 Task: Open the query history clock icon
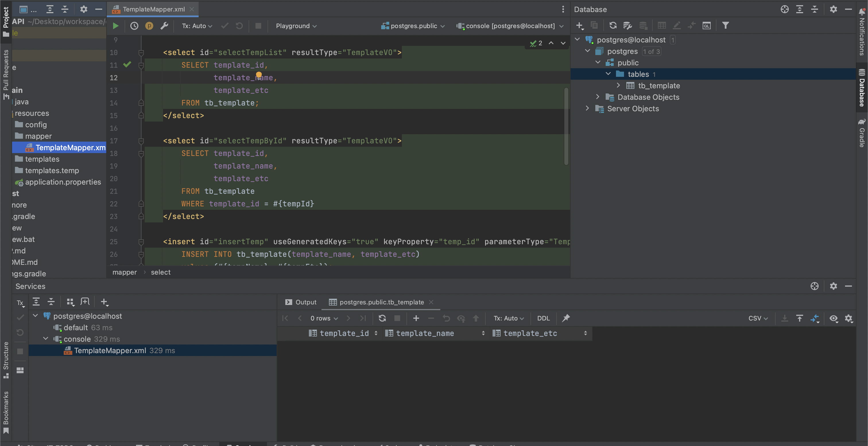click(134, 26)
